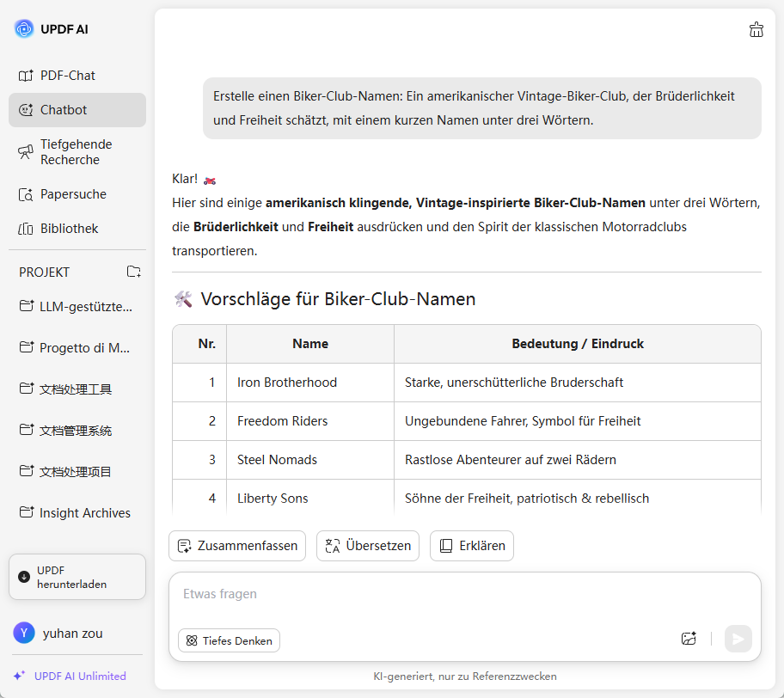The height and width of the screenshot is (698, 784).
Task: Open the Insight Archives project
Action: [x=84, y=513]
